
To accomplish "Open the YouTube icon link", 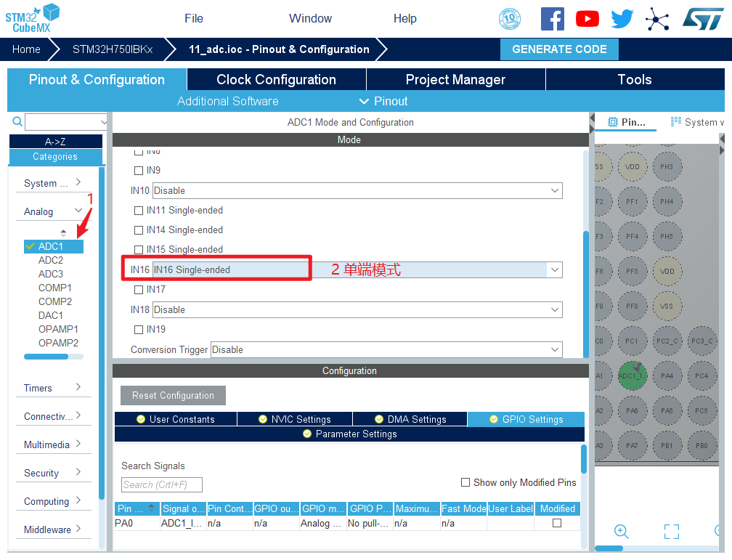I will click(x=587, y=19).
